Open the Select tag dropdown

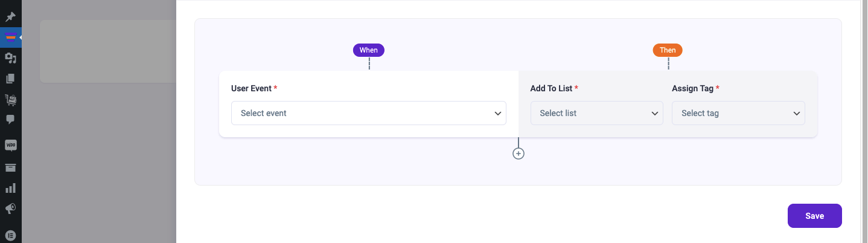click(738, 113)
